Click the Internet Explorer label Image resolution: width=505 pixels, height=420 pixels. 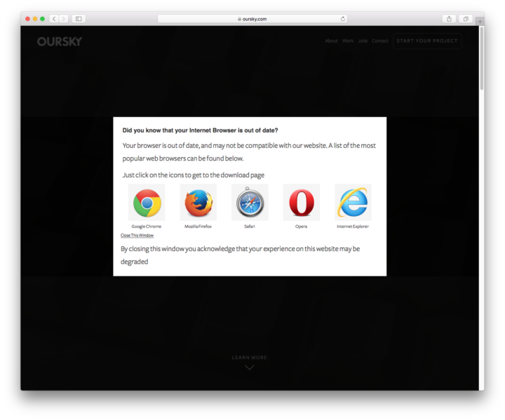[353, 226]
